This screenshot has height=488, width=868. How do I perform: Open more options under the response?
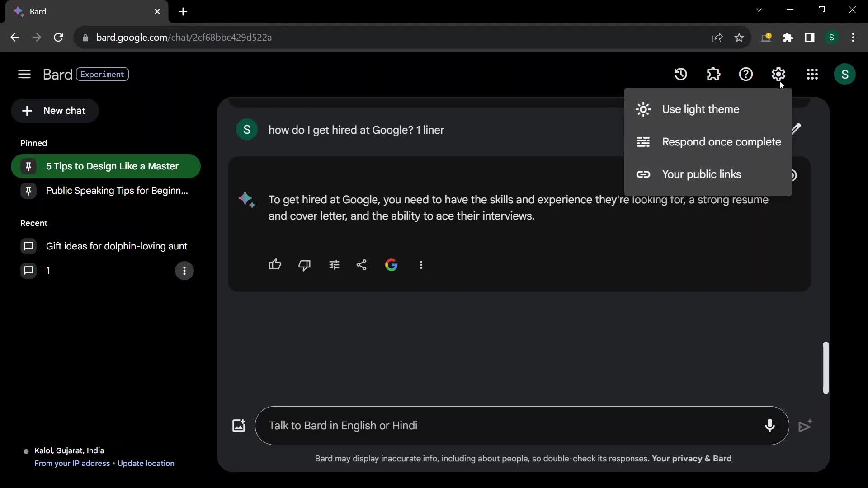coord(421,265)
